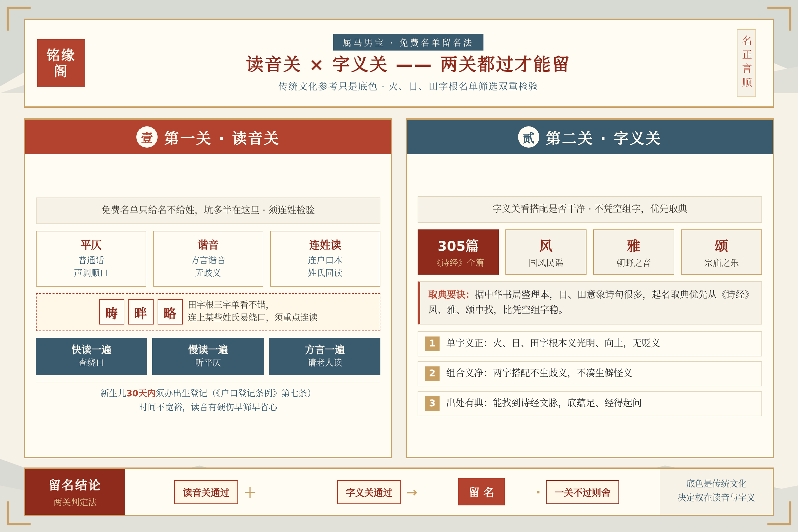Click the arrow after 字义关通过

pyautogui.click(x=412, y=492)
